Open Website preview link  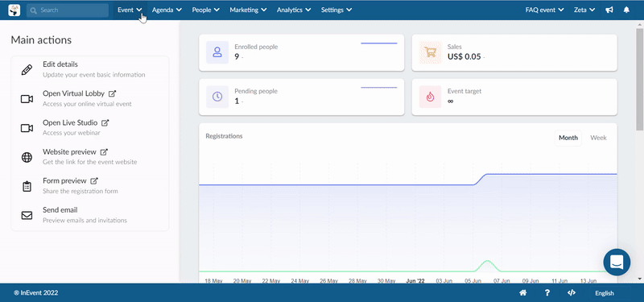pos(69,151)
